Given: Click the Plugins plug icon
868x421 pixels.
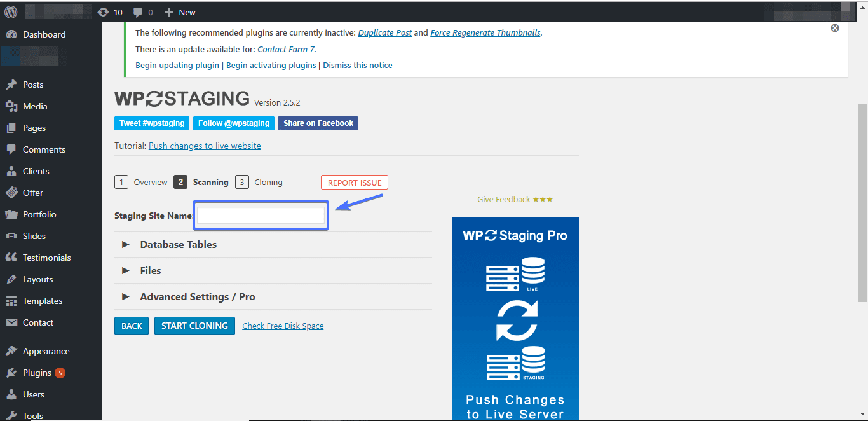Looking at the screenshot, I should [11, 373].
